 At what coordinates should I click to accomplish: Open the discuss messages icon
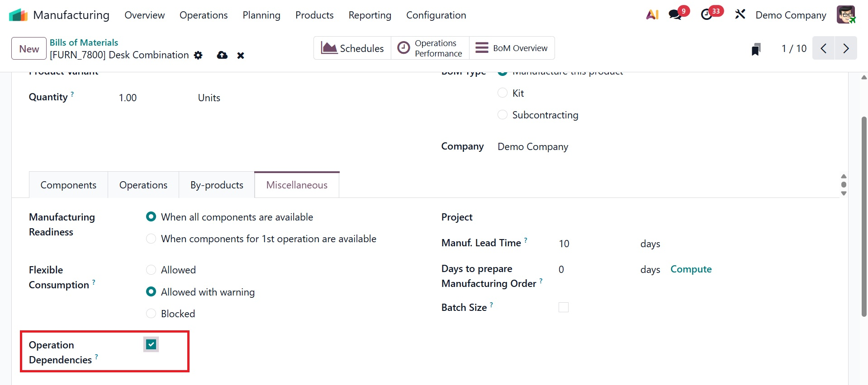pyautogui.click(x=675, y=15)
